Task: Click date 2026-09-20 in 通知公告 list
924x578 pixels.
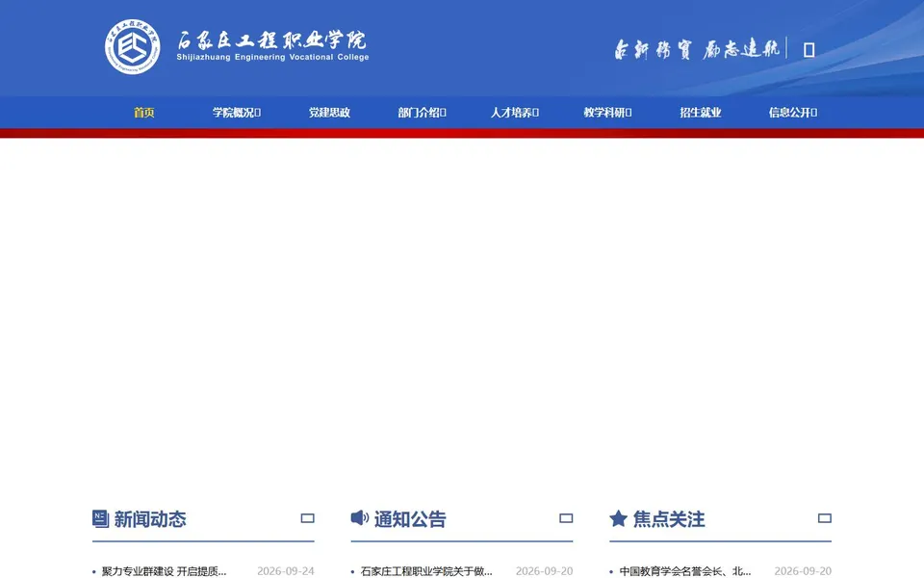Action: [x=544, y=571]
